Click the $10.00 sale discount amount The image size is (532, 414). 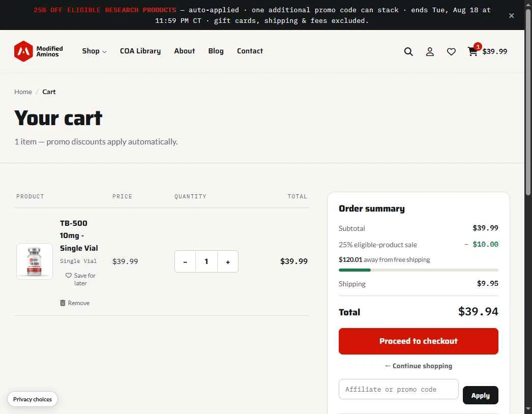pyautogui.click(x=486, y=244)
